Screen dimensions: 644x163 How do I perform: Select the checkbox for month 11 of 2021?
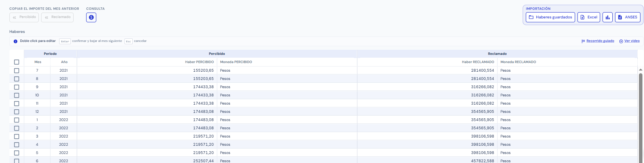pyautogui.click(x=16, y=103)
